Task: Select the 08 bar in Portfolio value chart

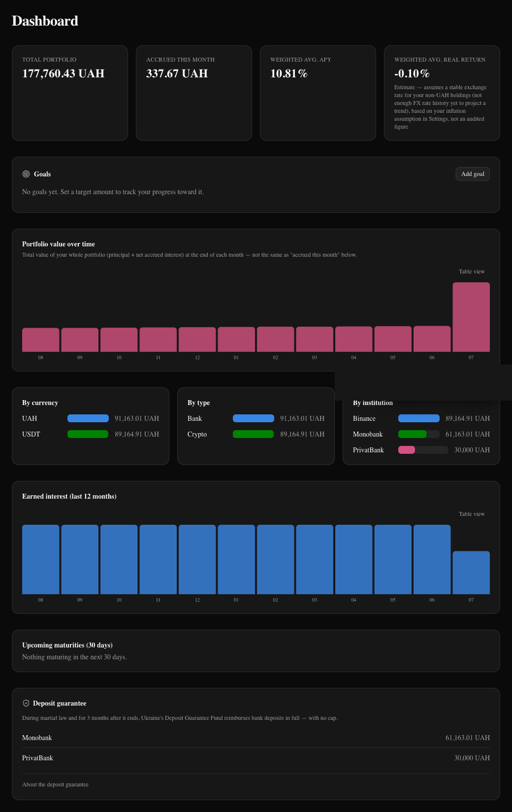Action: (x=40, y=340)
